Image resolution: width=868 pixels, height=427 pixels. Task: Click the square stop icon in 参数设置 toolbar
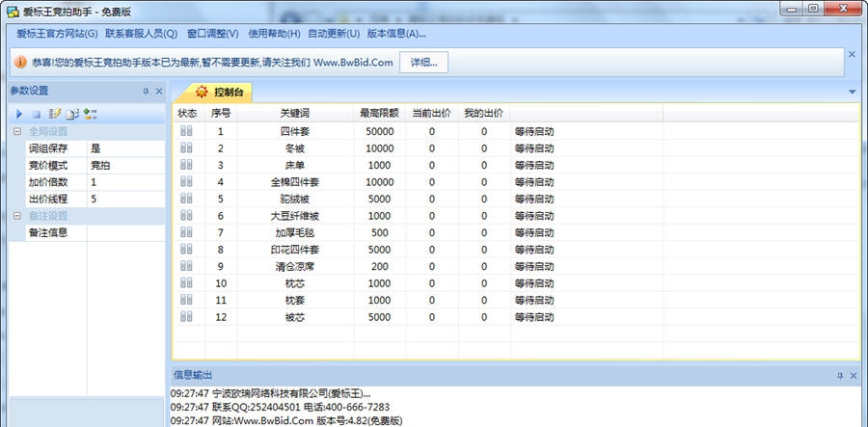(x=36, y=115)
